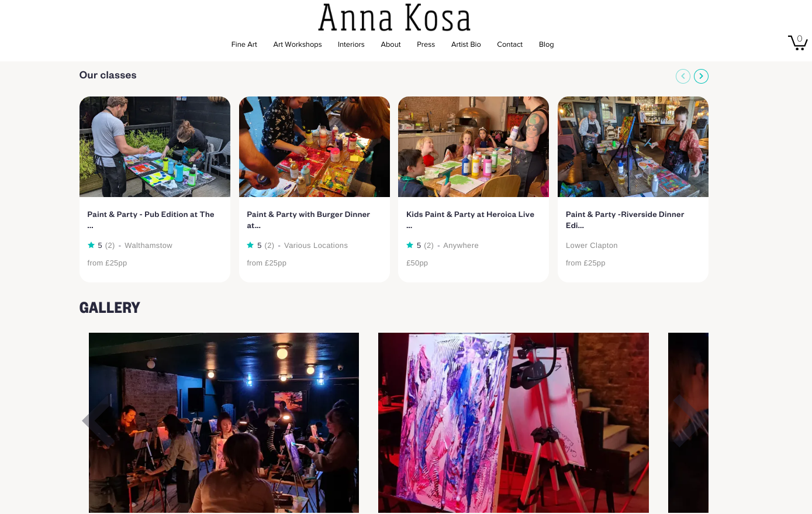Click the Anna Kosa site logo
Image resolution: width=812 pixels, height=514 pixels.
point(395,18)
